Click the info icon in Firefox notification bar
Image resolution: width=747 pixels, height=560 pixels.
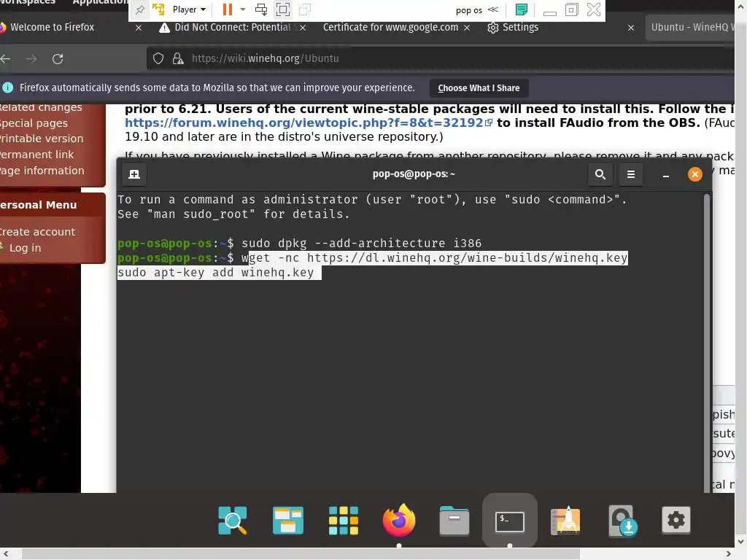pos(7,87)
